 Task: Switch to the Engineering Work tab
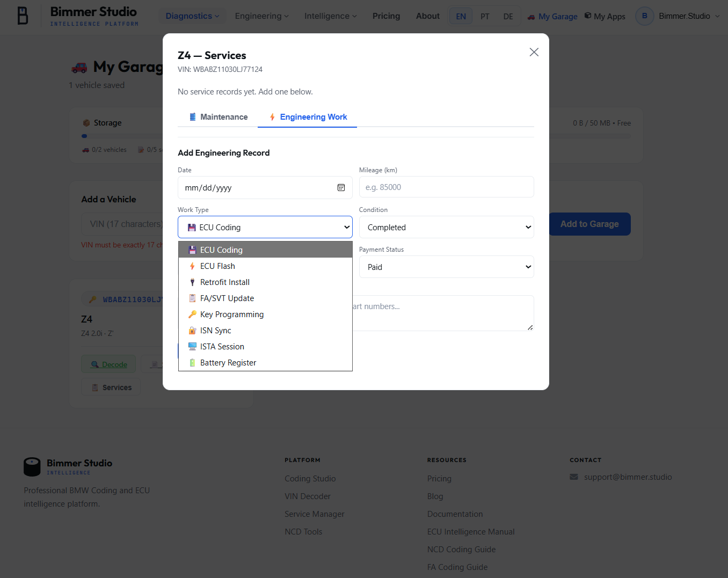(308, 117)
